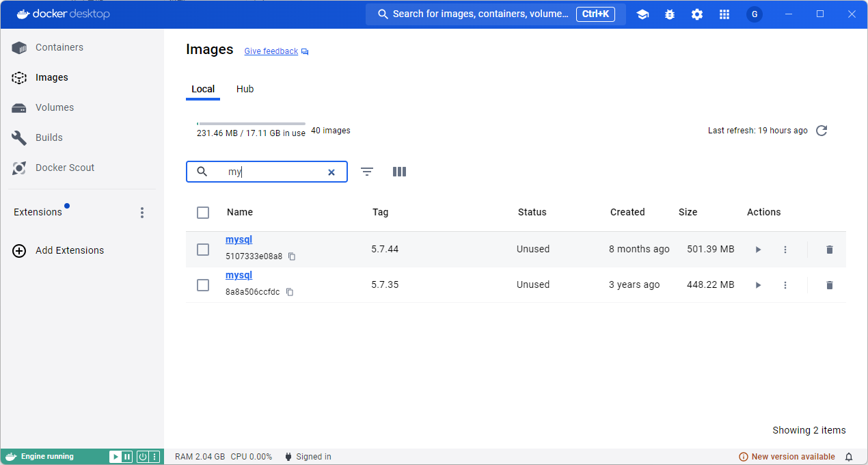Open the filter options icon
This screenshot has width=868, height=465.
[367, 172]
